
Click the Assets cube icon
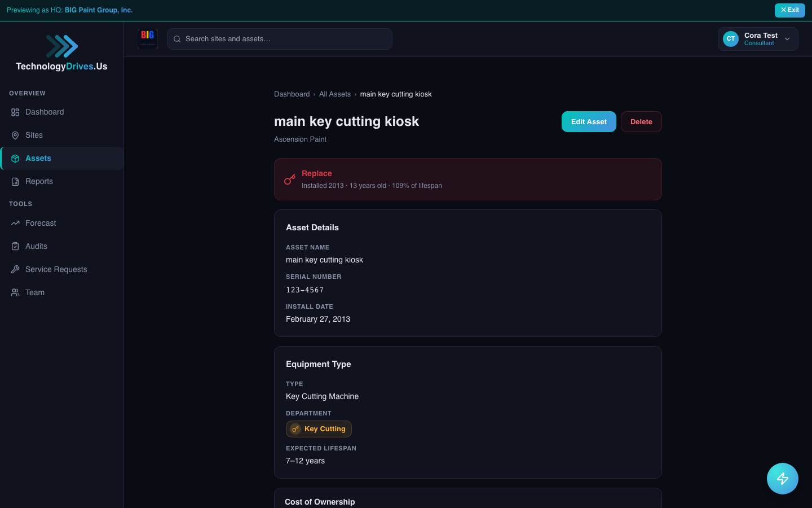click(15, 159)
